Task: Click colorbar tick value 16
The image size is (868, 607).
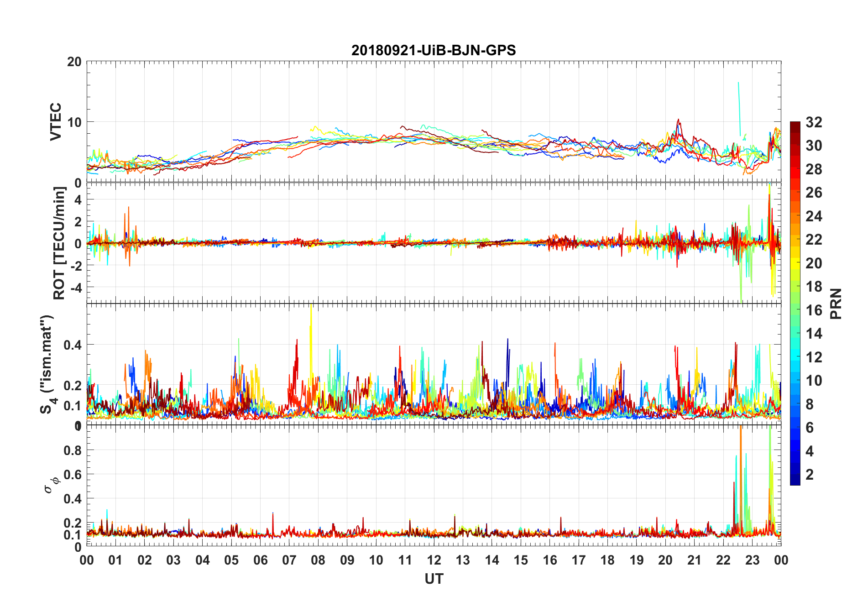Action: 814,310
